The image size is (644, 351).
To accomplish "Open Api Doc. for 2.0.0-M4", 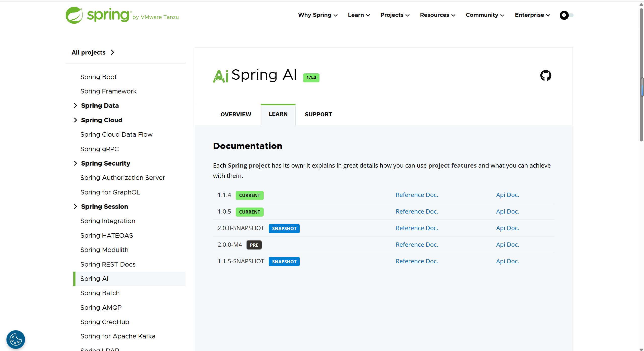I will pyautogui.click(x=507, y=245).
